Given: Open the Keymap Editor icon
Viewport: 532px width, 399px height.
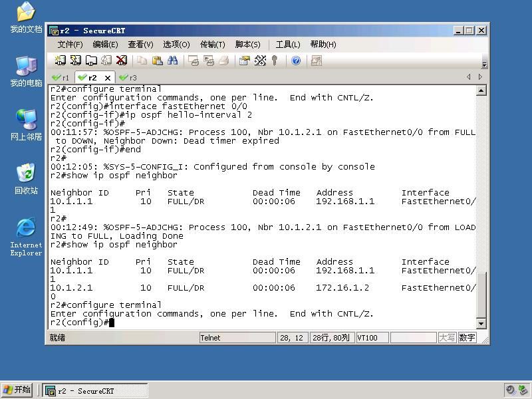Looking at the screenshot, I should coord(260,61).
